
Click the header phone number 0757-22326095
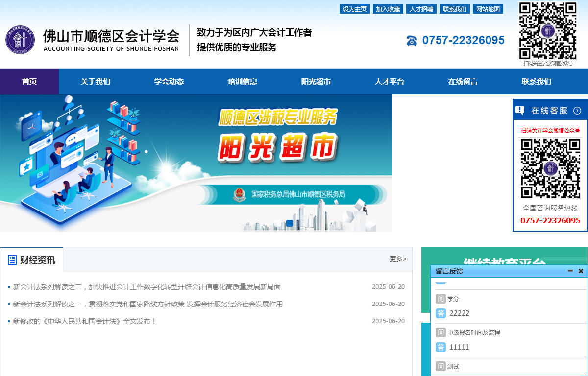pyautogui.click(x=463, y=40)
